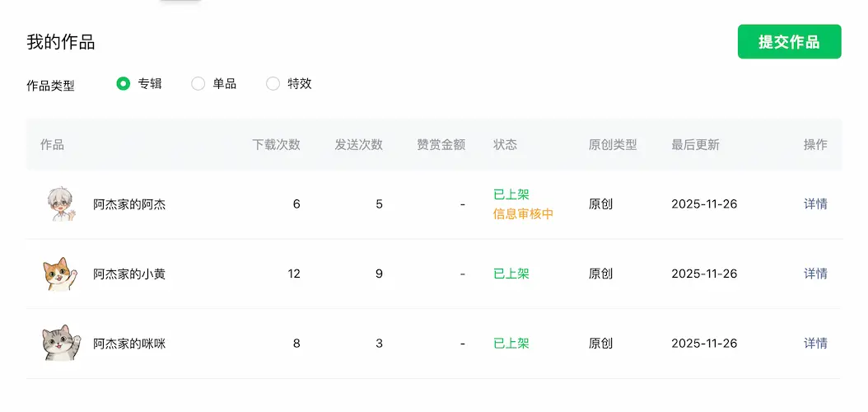Select the 专辑 radio button

coord(124,83)
